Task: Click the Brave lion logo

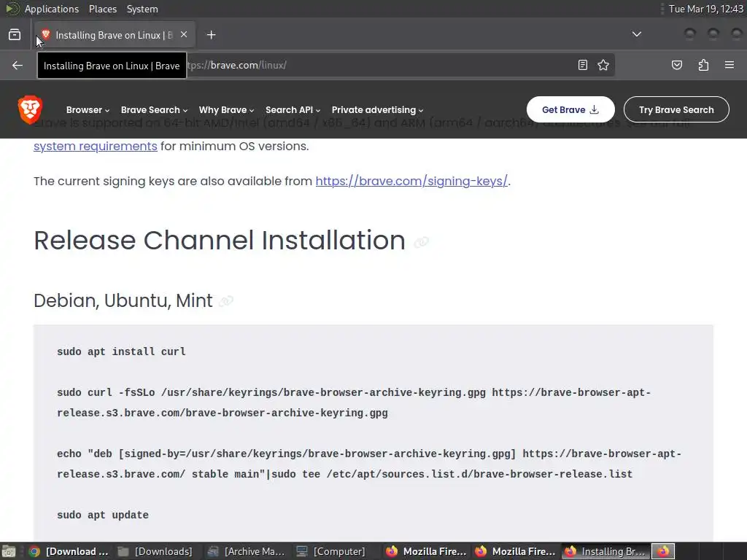Action: [x=30, y=109]
